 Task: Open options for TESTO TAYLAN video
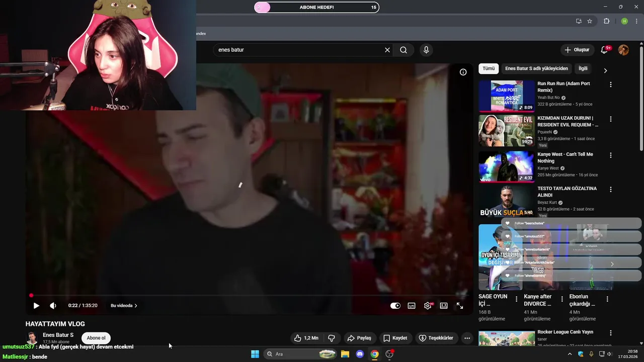point(611,190)
